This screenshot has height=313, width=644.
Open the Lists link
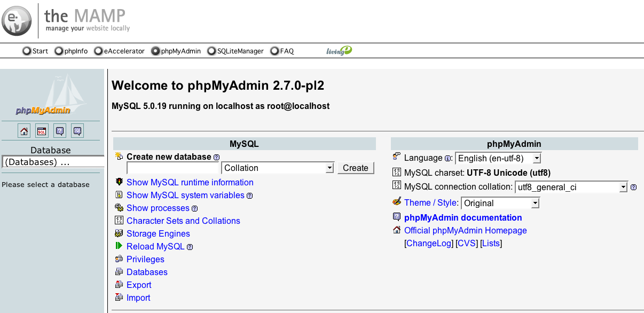(x=491, y=244)
